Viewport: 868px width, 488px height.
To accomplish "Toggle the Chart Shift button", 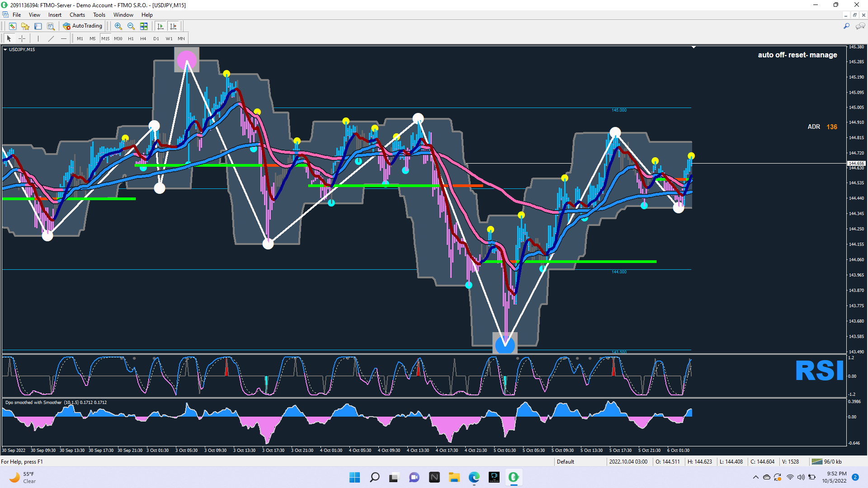I will tap(173, 26).
